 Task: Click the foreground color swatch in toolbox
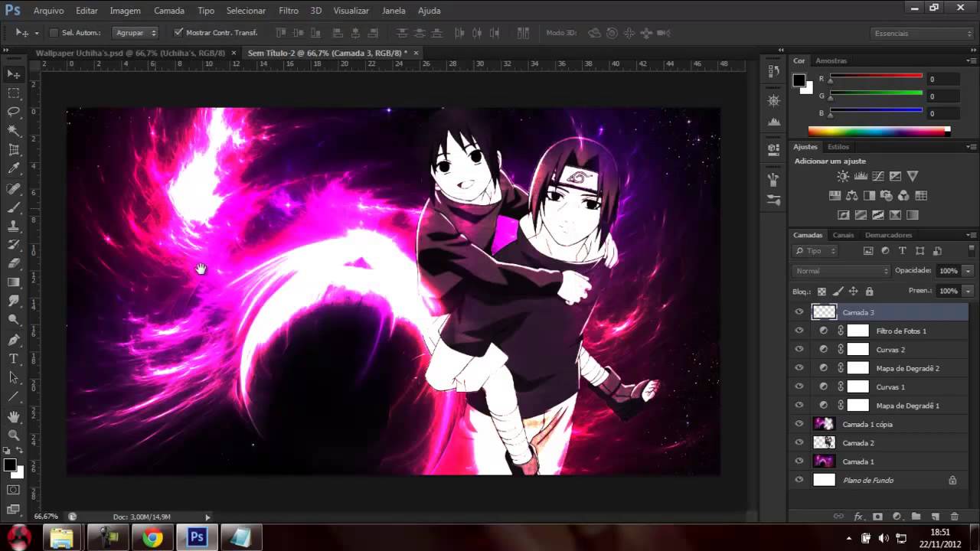point(10,465)
